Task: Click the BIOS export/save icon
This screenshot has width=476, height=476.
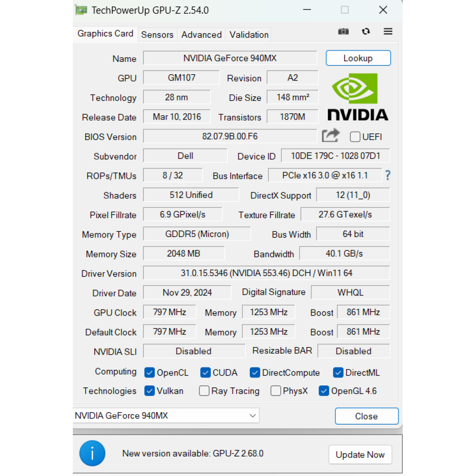Action: [x=330, y=136]
